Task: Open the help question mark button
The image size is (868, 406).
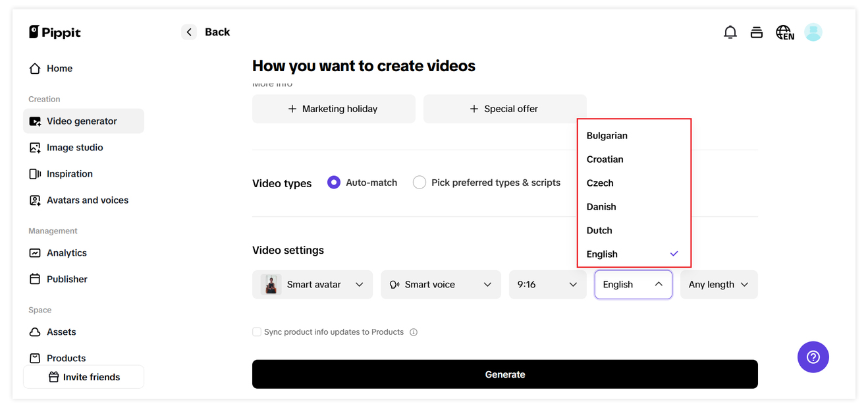Action: tap(813, 357)
